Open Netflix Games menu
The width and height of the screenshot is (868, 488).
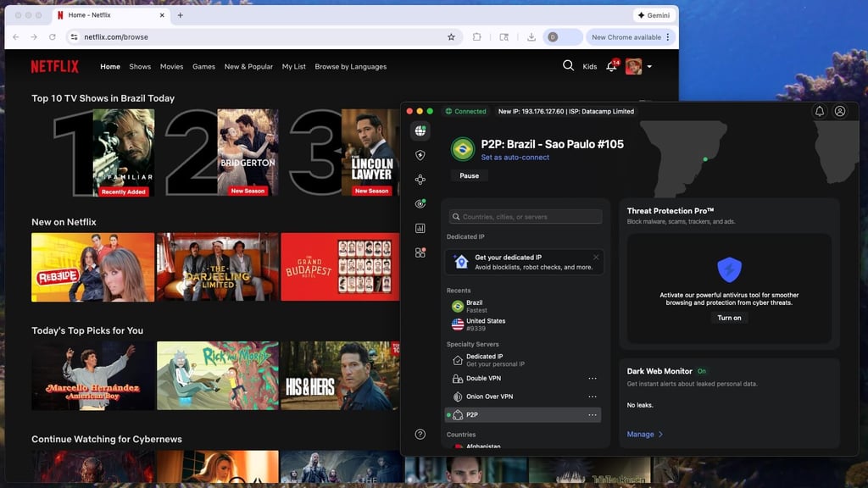point(203,66)
